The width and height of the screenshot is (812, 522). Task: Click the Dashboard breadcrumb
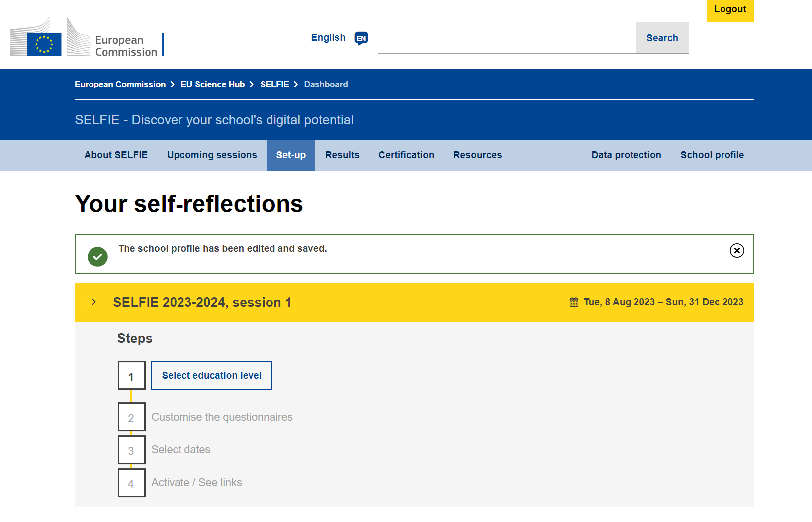click(x=326, y=85)
